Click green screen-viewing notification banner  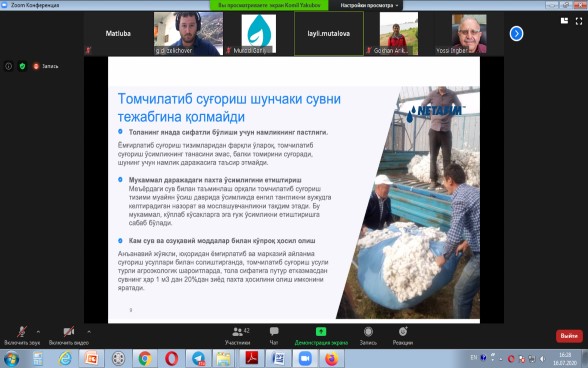point(269,5)
